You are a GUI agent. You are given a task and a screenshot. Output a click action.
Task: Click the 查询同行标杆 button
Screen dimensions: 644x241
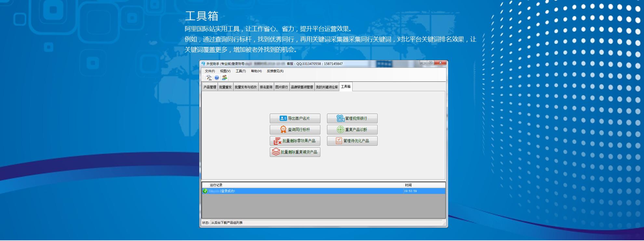click(x=295, y=130)
